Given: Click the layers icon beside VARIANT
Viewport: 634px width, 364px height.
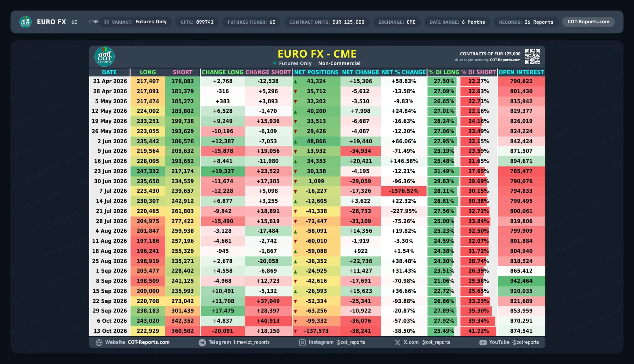Looking at the screenshot, I should click(107, 22).
